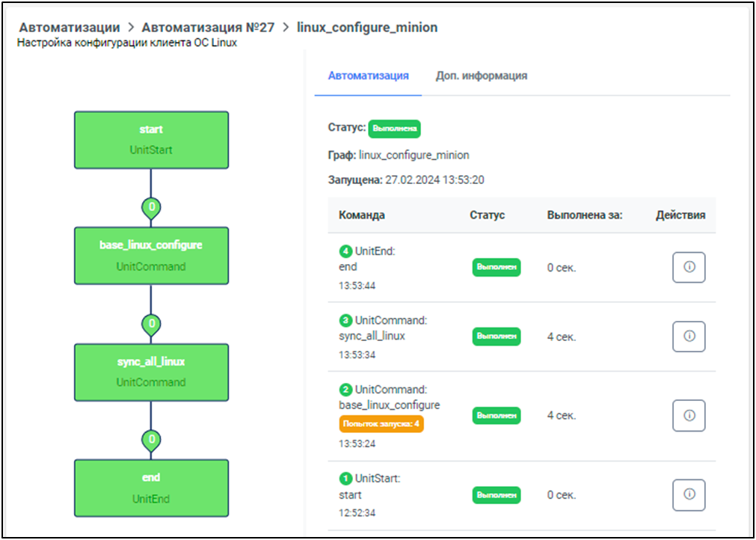Click the orange Попыток запуска: 4 badge
756x540 pixels.
(381, 425)
